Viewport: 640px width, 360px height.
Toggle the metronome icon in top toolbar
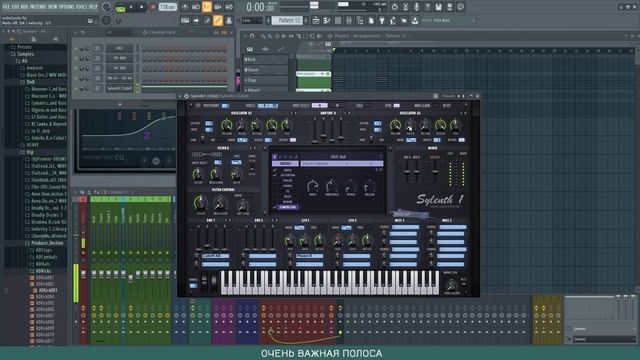click(185, 7)
